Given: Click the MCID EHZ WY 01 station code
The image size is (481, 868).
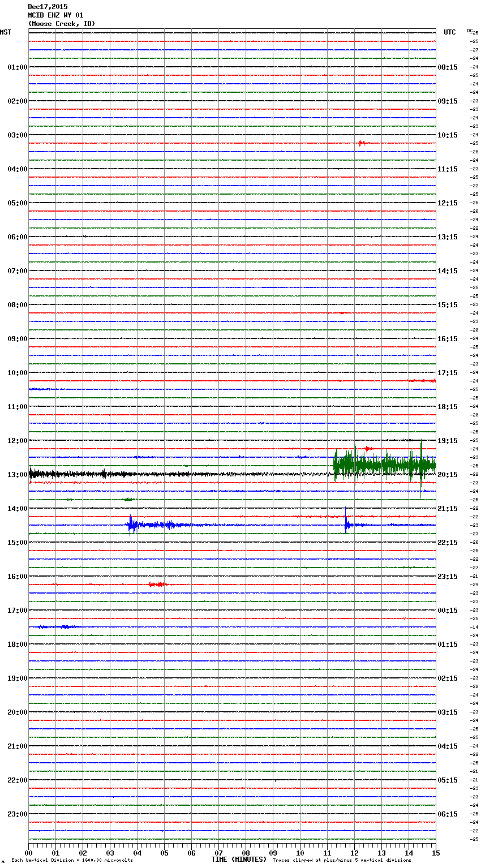Looking at the screenshot, I should pyautogui.click(x=55, y=15).
